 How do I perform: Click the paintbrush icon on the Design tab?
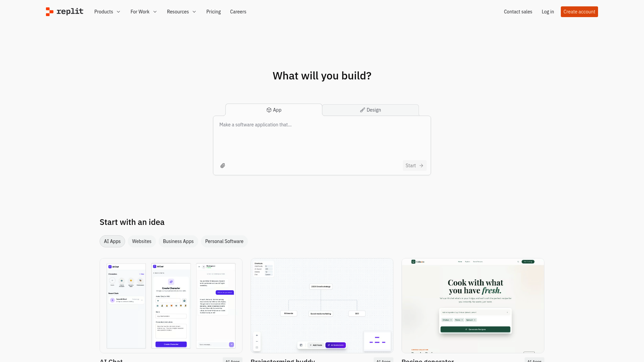(x=362, y=110)
